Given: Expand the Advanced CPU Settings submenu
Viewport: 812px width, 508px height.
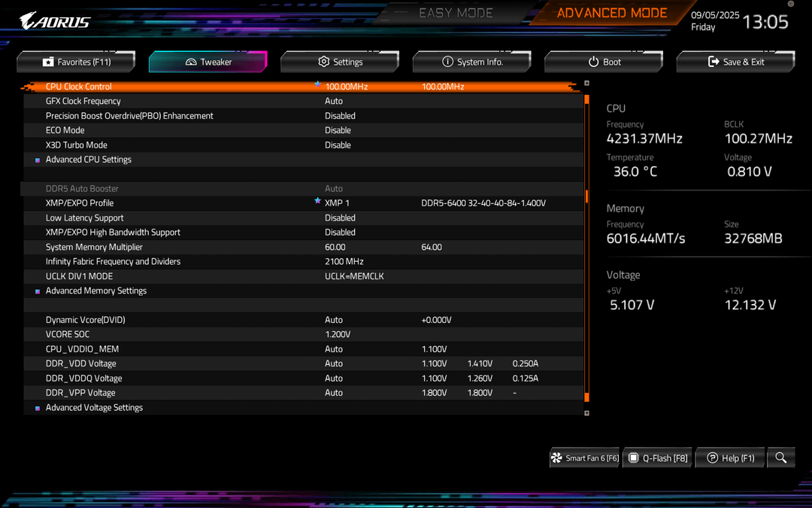Looking at the screenshot, I should coord(88,160).
